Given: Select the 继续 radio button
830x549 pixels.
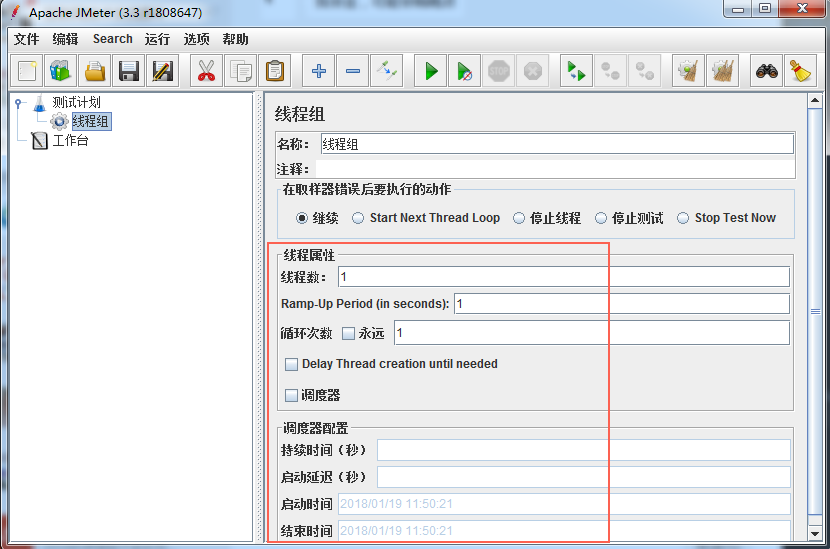Looking at the screenshot, I should (x=302, y=218).
